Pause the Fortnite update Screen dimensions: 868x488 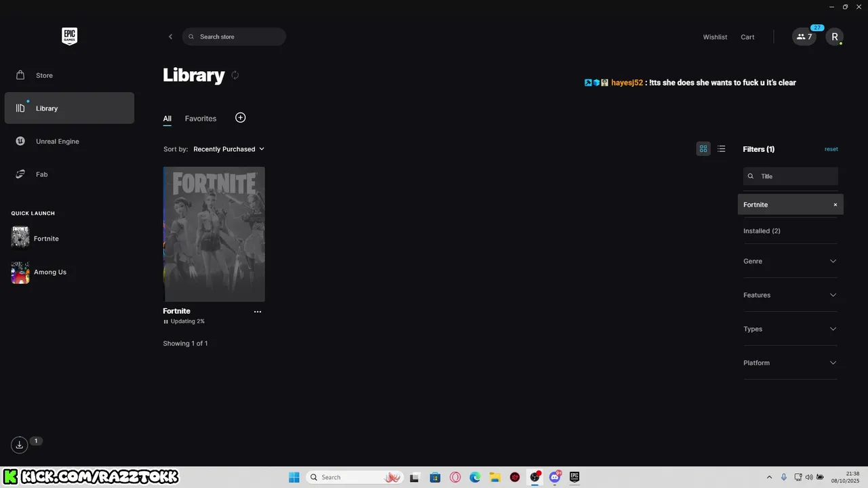coord(165,321)
